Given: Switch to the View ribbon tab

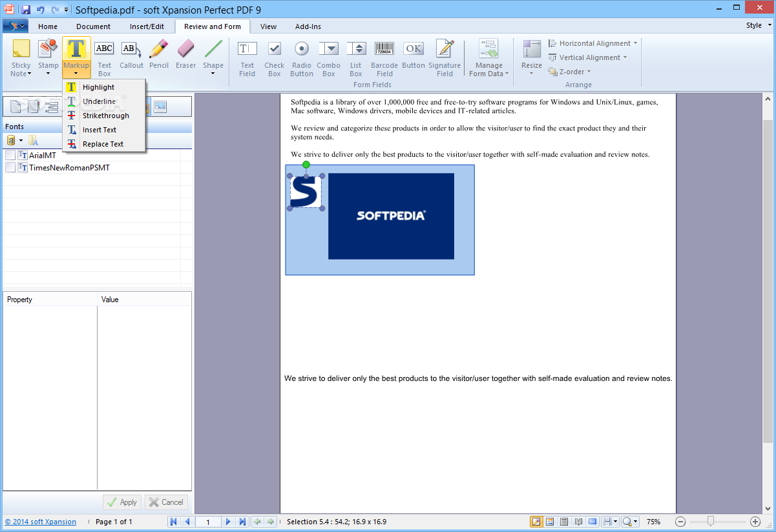Looking at the screenshot, I should 269,26.
